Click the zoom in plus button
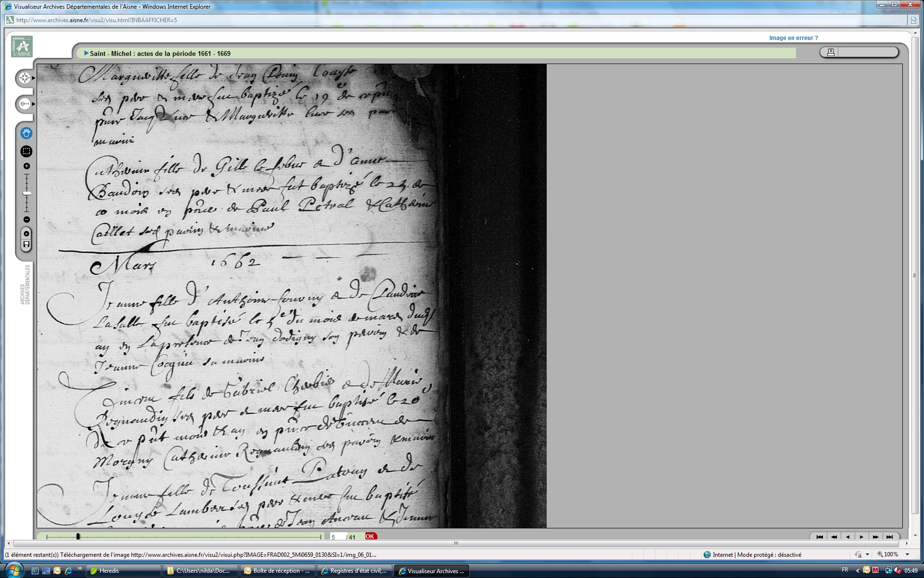Screen dimensions: 924x578 click(26, 166)
